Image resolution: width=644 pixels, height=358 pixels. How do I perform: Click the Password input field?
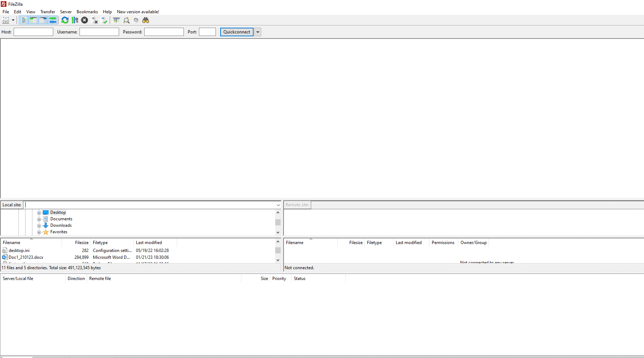tap(164, 32)
